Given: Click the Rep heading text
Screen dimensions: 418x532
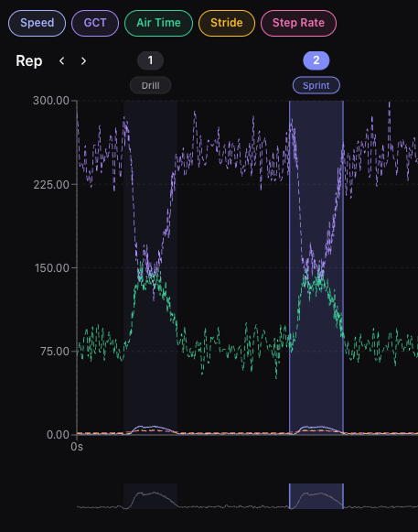Looking at the screenshot, I should [x=29, y=61].
